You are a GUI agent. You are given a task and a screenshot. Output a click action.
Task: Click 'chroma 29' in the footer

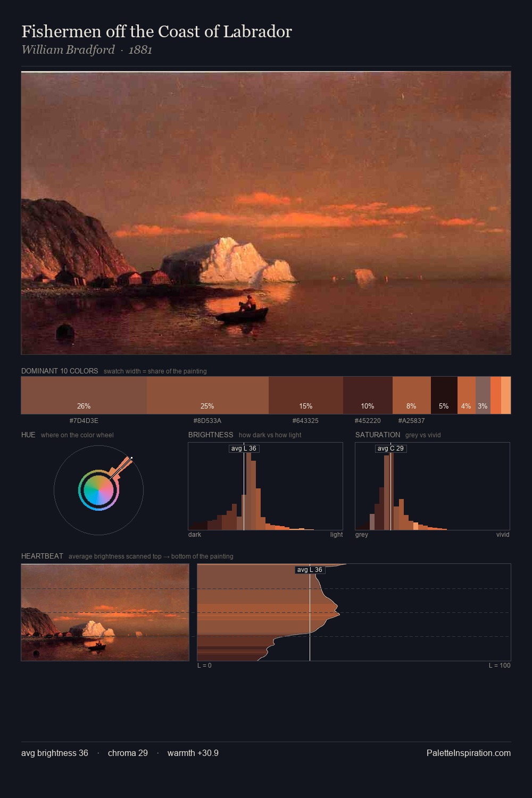coord(128,753)
